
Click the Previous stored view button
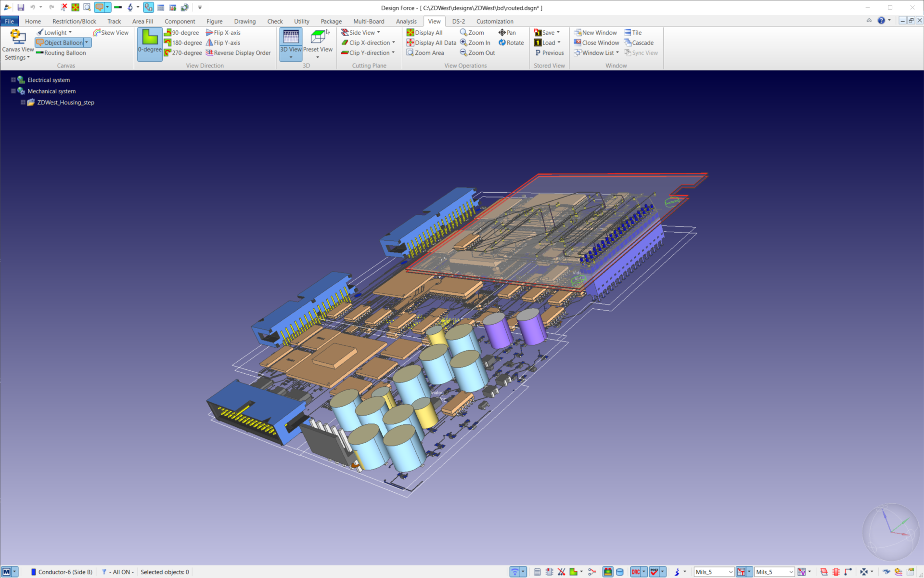549,53
